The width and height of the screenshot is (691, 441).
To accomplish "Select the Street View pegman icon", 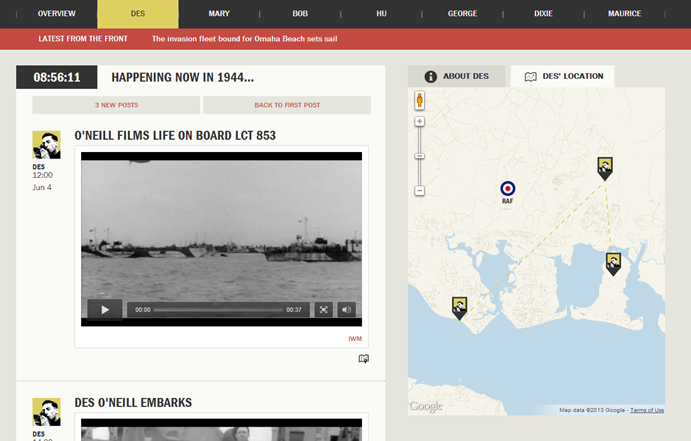I will (x=420, y=100).
